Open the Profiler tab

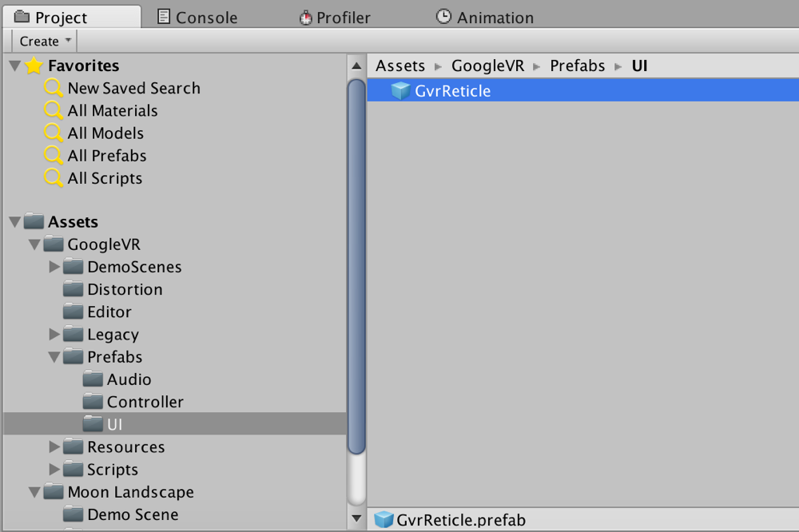pyautogui.click(x=335, y=18)
